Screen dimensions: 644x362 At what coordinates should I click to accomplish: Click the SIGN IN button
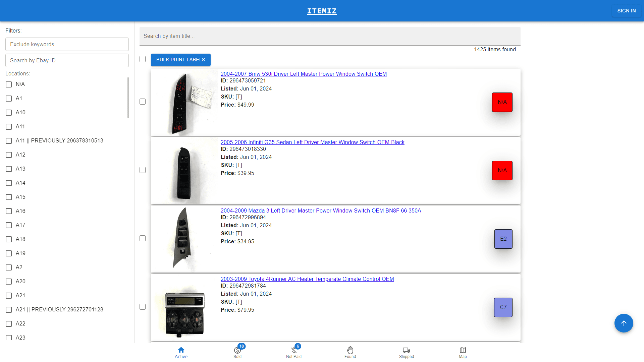[626, 11]
